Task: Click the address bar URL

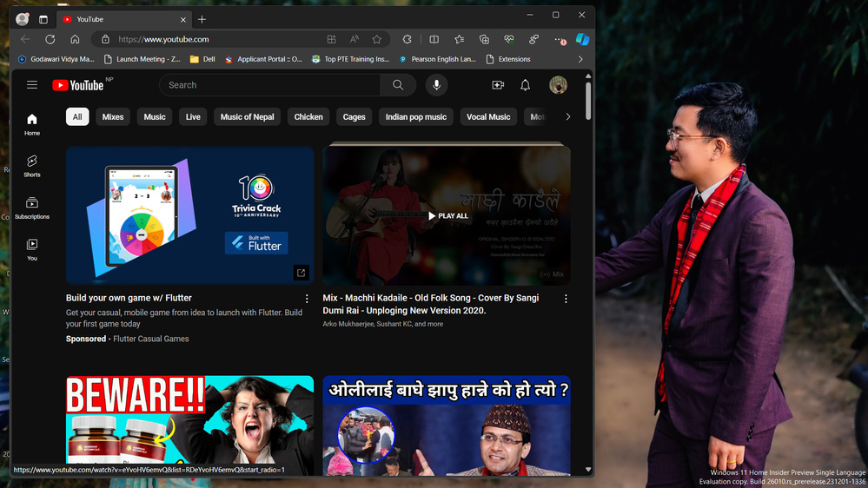Action: (163, 39)
